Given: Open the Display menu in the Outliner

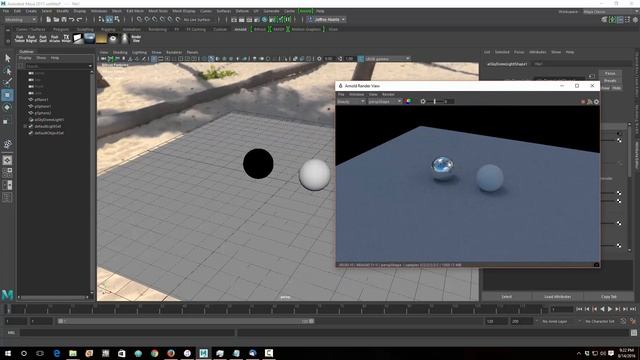Looking at the screenshot, I should click(25, 58).
